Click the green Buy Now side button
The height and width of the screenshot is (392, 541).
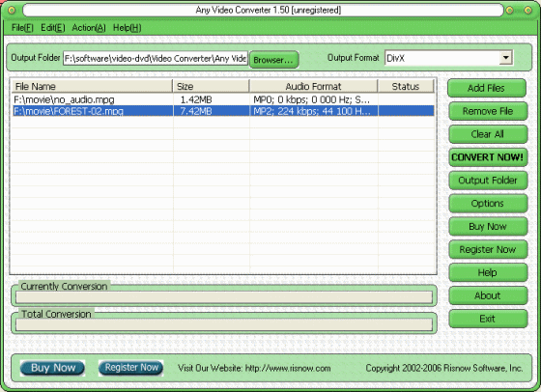(x=488, y=227)
